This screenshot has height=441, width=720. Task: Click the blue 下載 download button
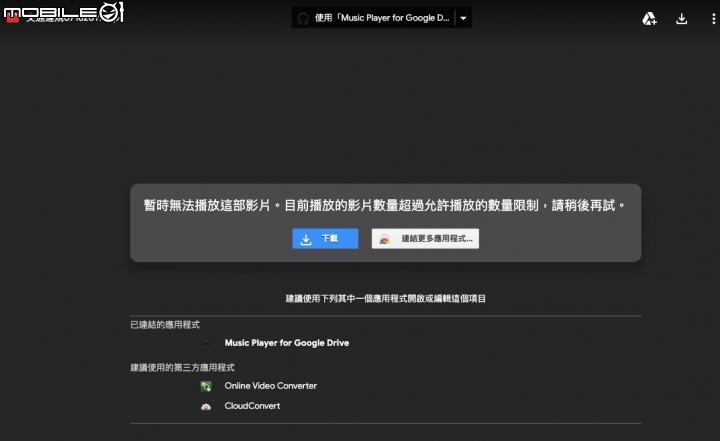coord(325,238)
